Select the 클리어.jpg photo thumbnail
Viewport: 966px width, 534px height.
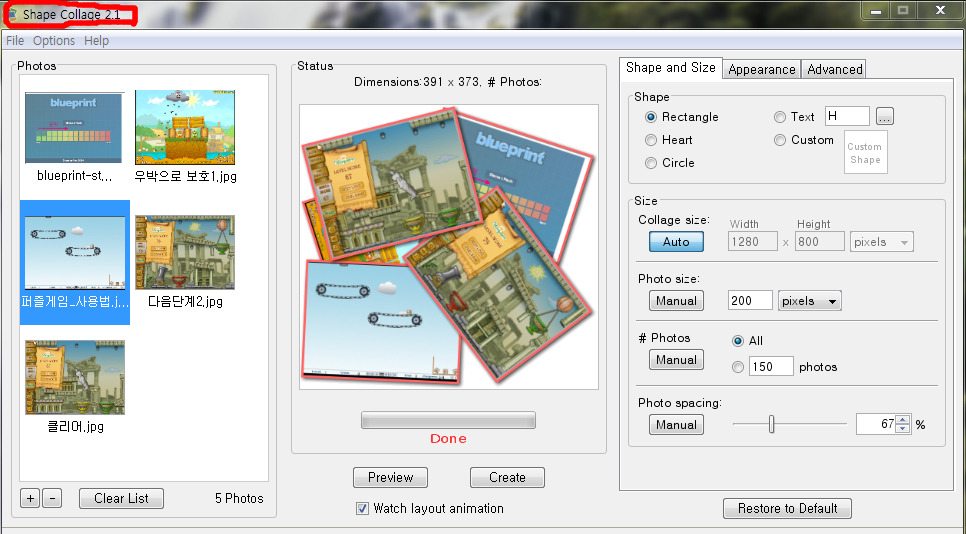[75, 377]
